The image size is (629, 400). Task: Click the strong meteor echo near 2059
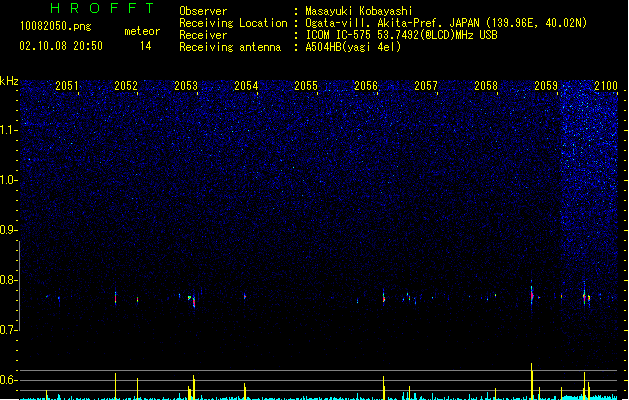coord(532,295)
